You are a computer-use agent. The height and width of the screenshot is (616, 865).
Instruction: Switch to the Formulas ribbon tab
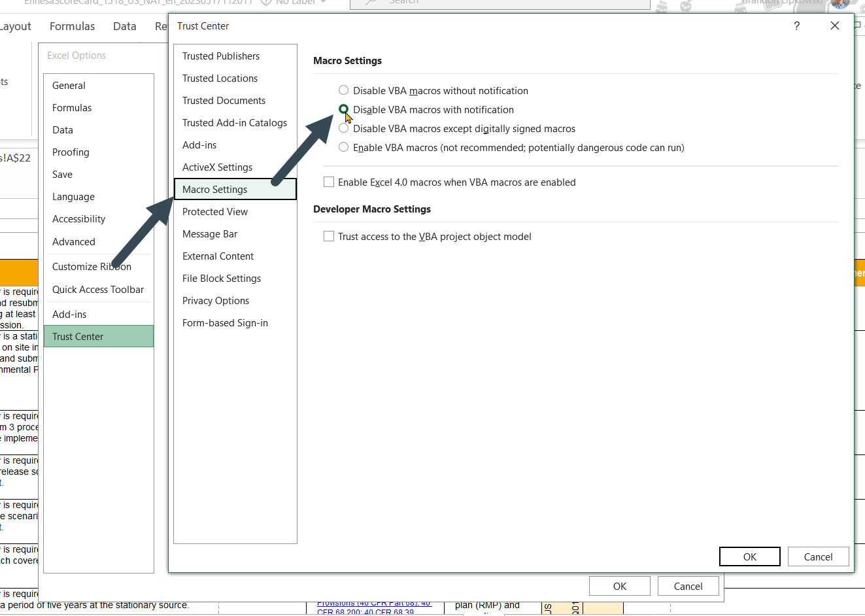(72, 26)
